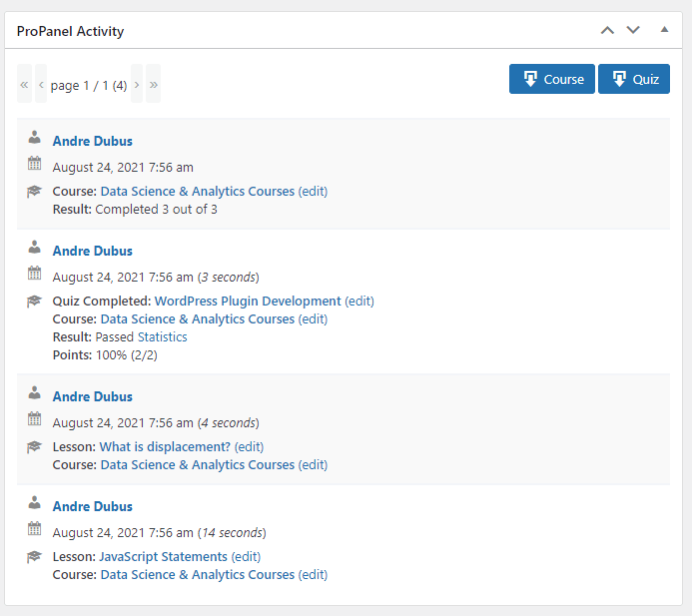Open the Statistics link in the quiz result

click(x=162, y=337)
